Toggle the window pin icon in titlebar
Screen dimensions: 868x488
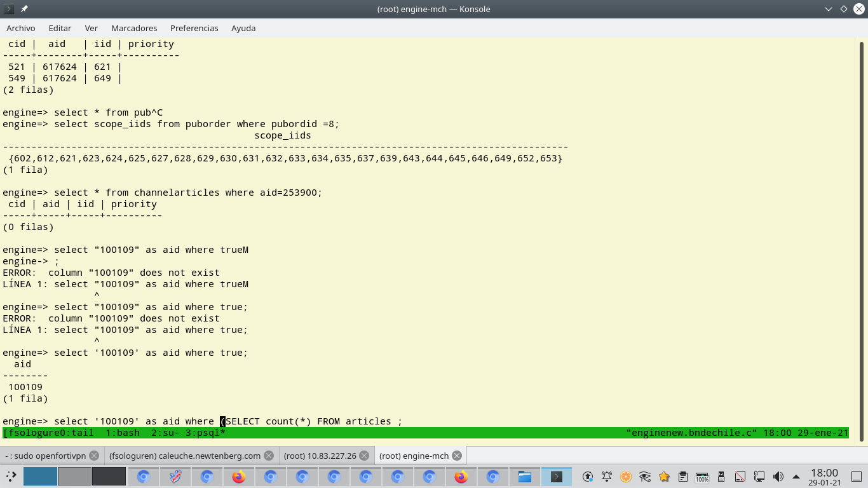[24, 9]
